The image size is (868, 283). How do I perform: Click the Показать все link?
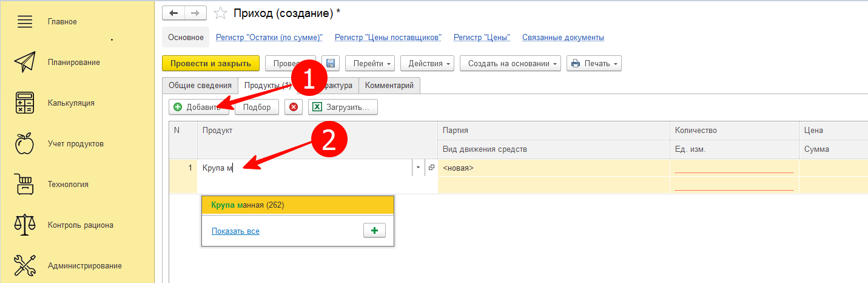235,231
